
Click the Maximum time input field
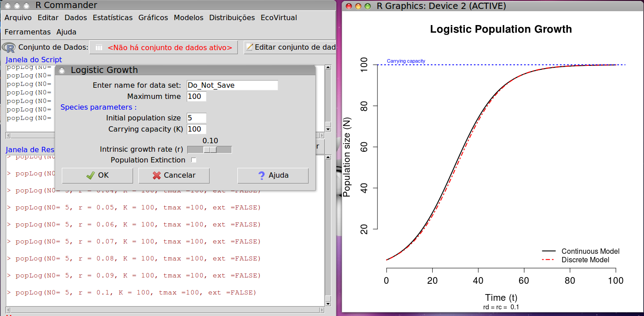click(197, 97)
